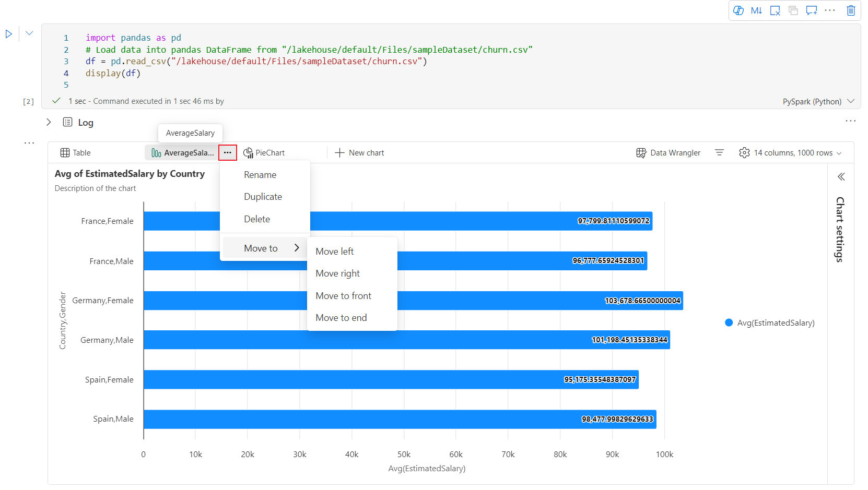
Task: Click the filter lines icon beside Data Wrangler
Action: pos(719,153)
